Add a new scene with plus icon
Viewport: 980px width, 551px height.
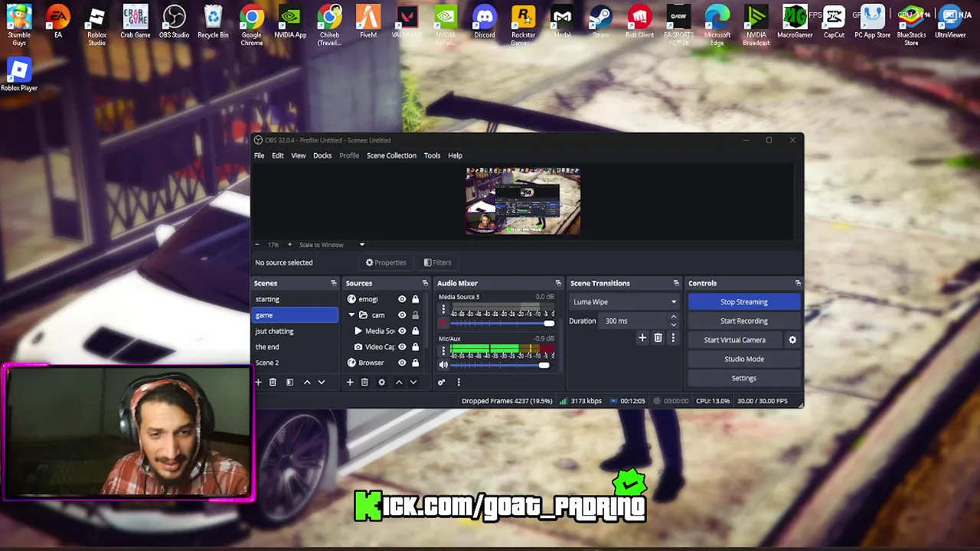(x=258, y=382)
